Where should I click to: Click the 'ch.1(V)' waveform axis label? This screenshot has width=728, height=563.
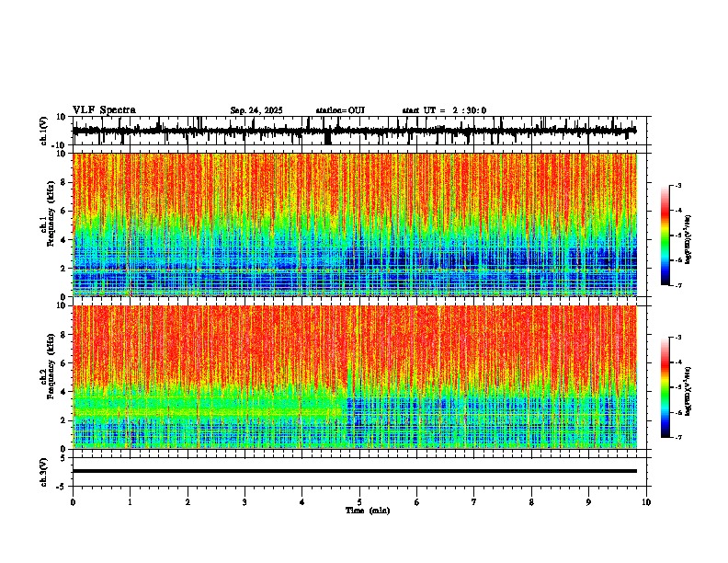[x=43, y=131]
